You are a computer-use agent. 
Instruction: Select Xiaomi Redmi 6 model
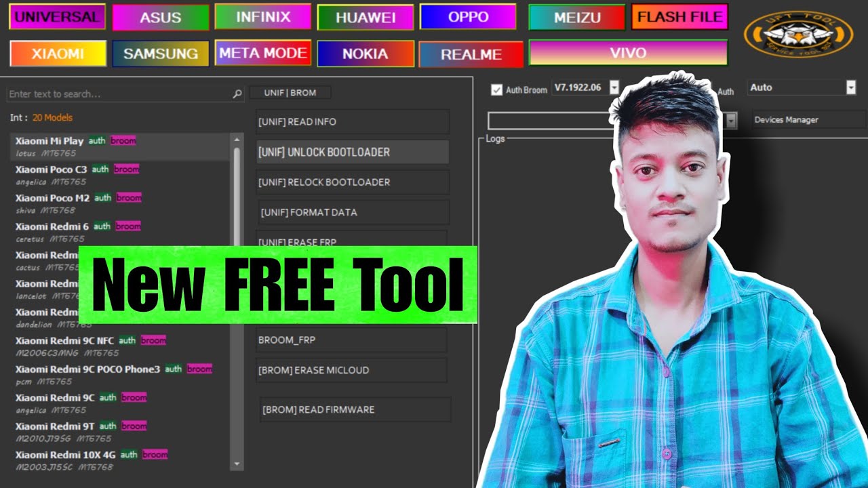click(x=121, y=232)
